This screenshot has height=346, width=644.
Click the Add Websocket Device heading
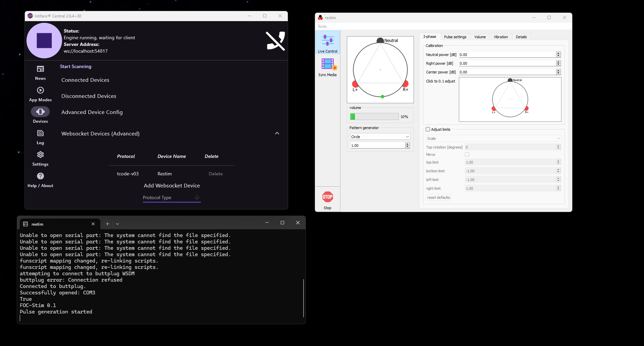click(172, 185)
